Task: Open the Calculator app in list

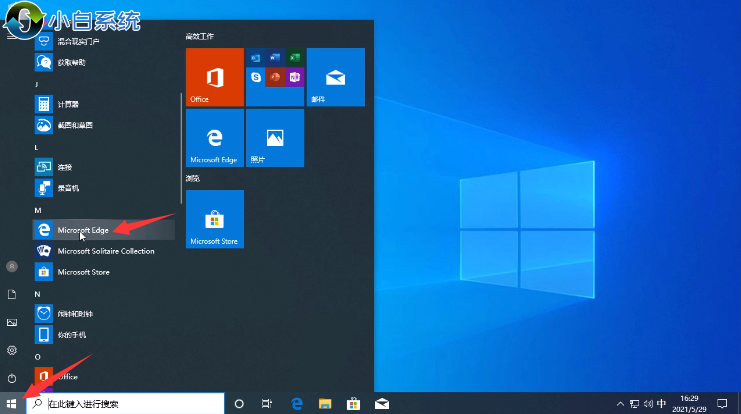Action: coord(68,104)
